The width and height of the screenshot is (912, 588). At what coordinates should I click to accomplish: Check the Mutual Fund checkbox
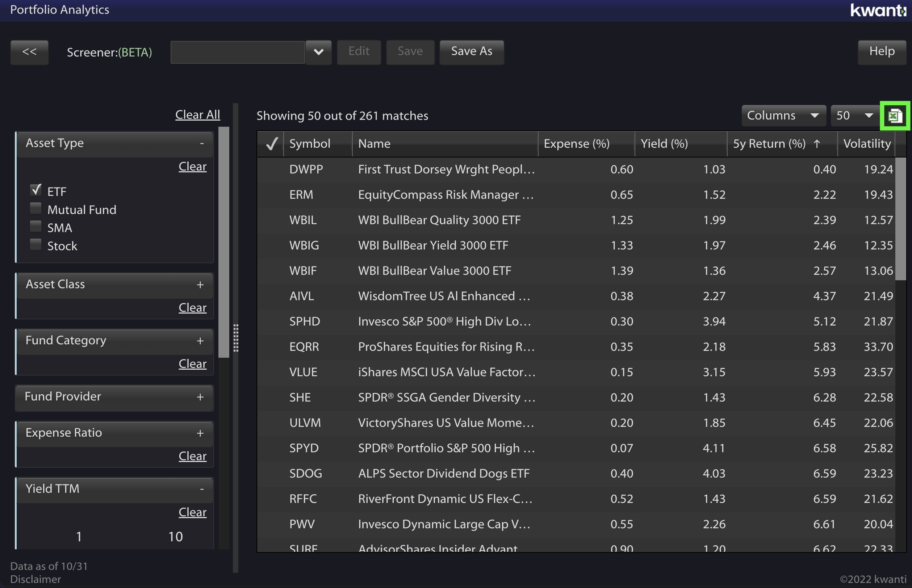(x=36, y=208)
